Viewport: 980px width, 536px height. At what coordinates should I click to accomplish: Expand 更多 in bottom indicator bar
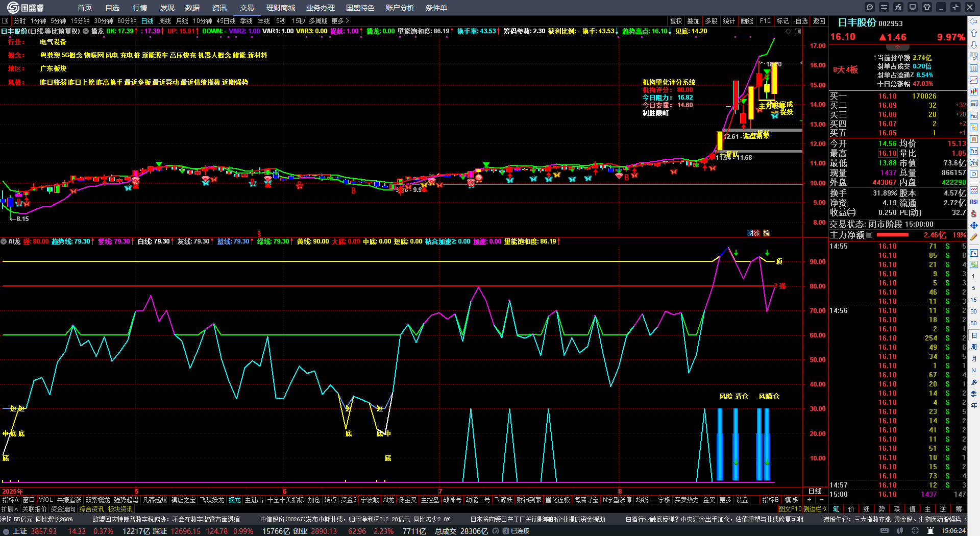725,500
